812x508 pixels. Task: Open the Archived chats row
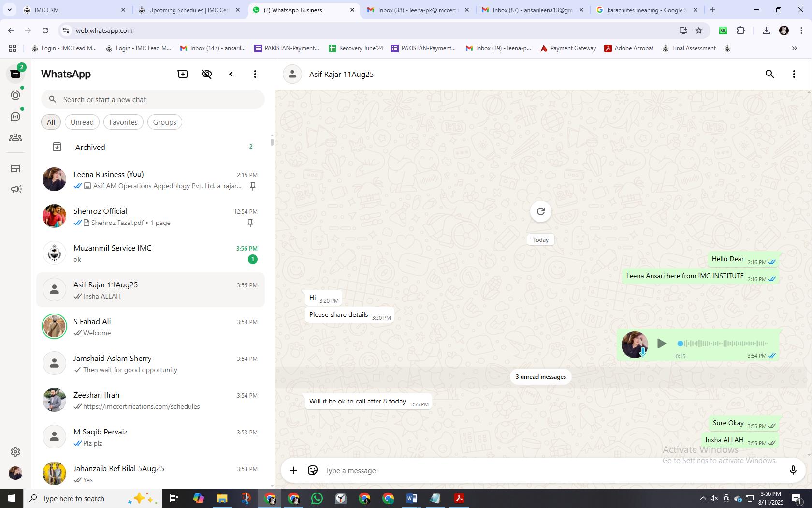[150, 147]
